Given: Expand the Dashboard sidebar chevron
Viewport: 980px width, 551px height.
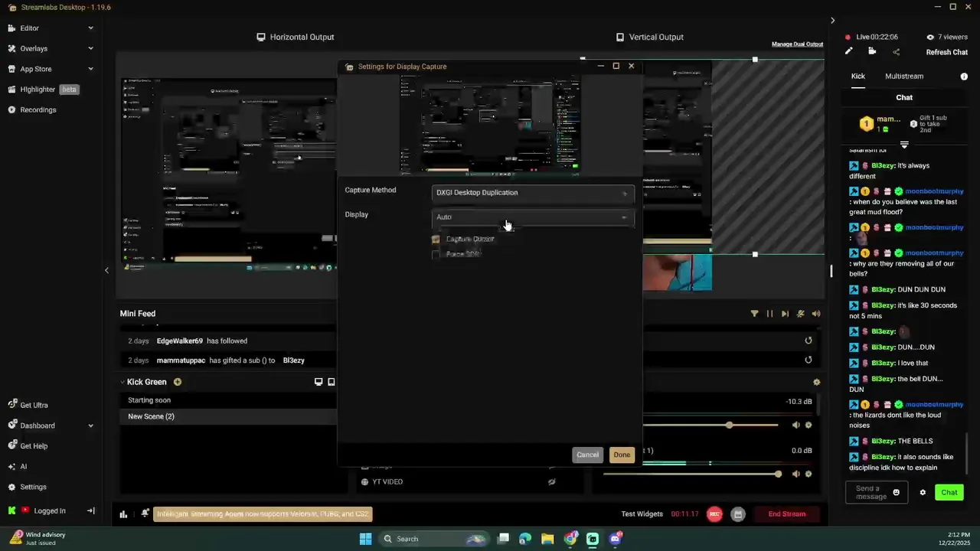Looking at the screenshot, I should [90, 425].
